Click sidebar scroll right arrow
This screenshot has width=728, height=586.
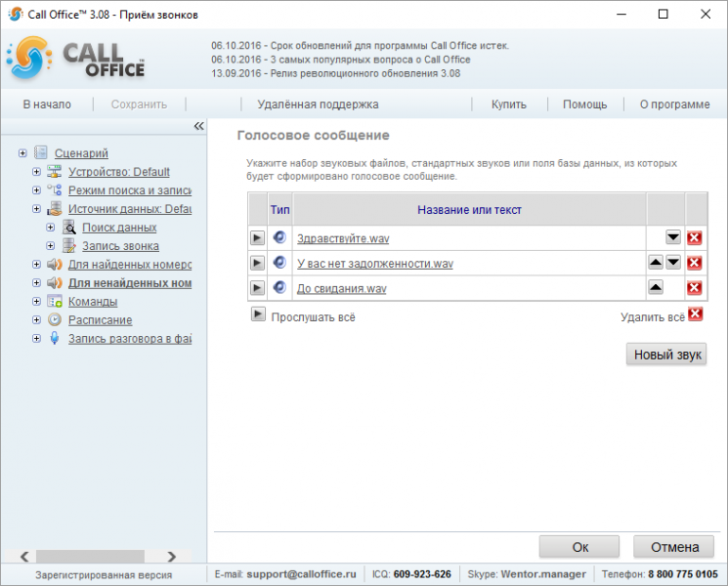click(x=172, y=556)
